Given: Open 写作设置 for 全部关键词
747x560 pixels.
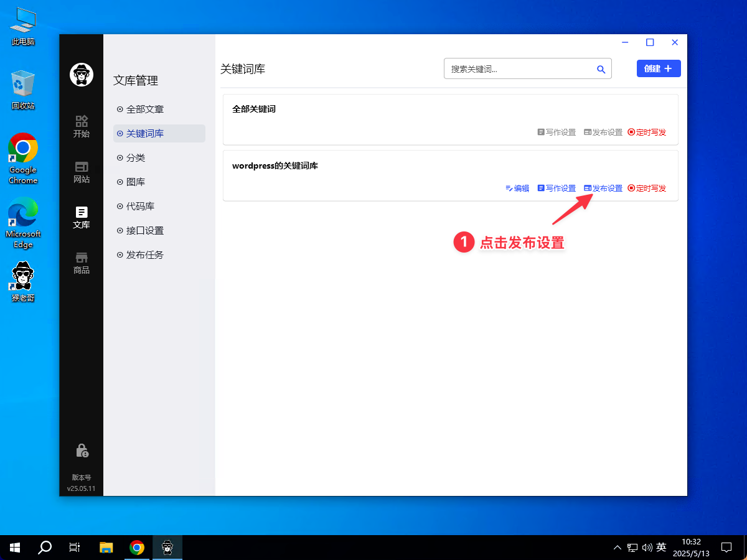Looking at the screenshot, I should [x=557, y=132].
